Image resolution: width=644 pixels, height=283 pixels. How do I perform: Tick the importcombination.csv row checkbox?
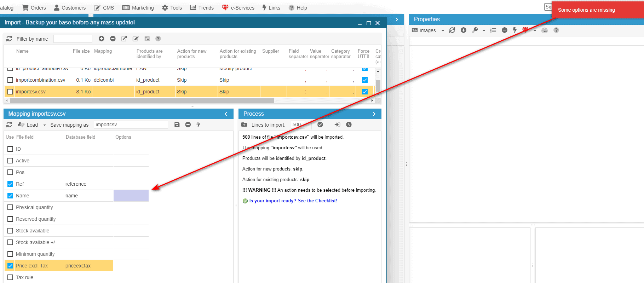pyautogui.click(x=10, y=80)
